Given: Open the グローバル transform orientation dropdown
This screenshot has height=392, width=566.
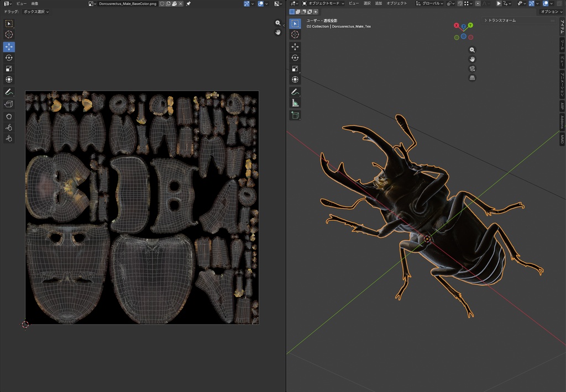Looking at the screenshot, I should coord(429,3).
